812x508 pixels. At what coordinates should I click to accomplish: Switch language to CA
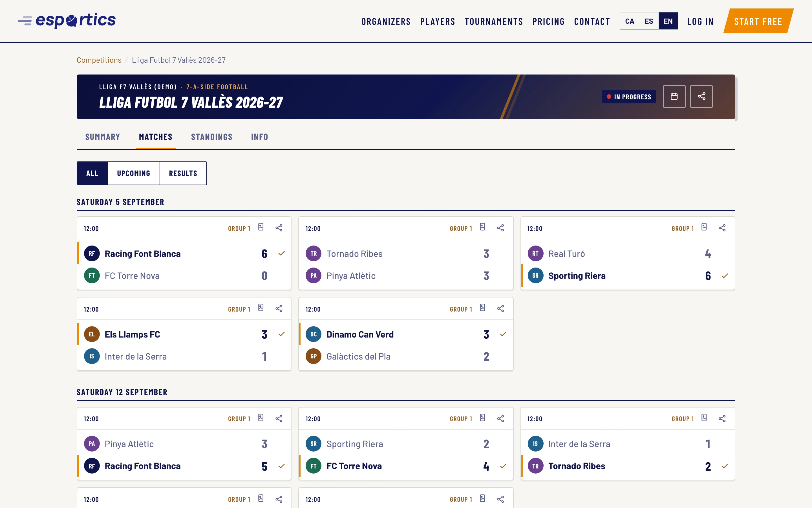pyautogui.click(x=630, y=21)
